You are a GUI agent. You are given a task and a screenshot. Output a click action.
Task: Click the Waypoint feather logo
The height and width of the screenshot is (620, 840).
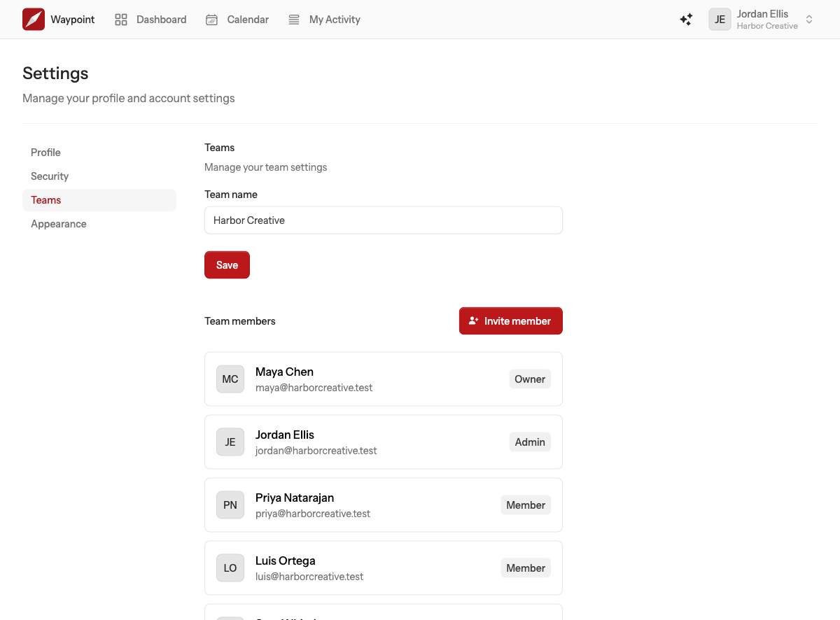(34, 20)
